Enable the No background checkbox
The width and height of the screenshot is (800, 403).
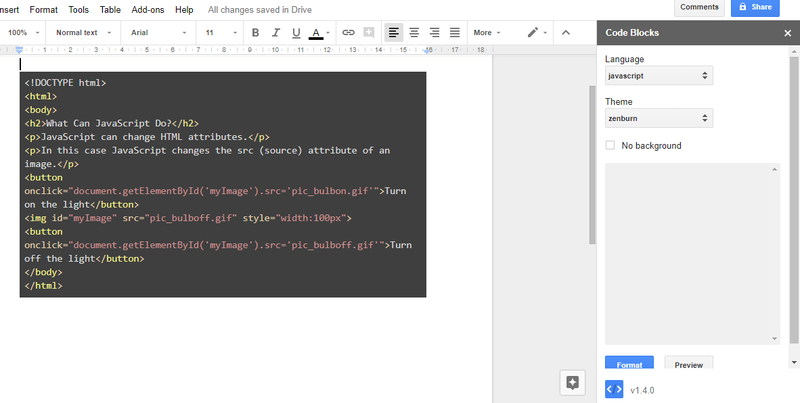pos(610,145)
